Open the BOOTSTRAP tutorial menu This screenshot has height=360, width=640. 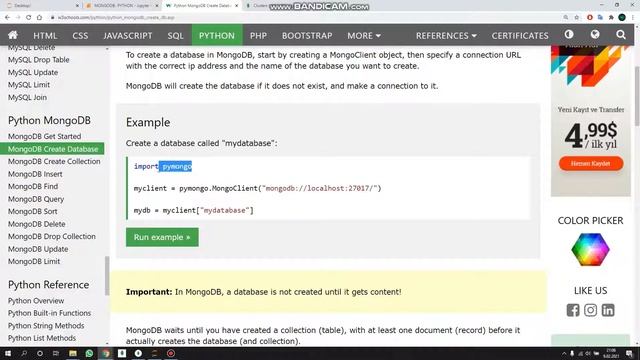point(307,36)
